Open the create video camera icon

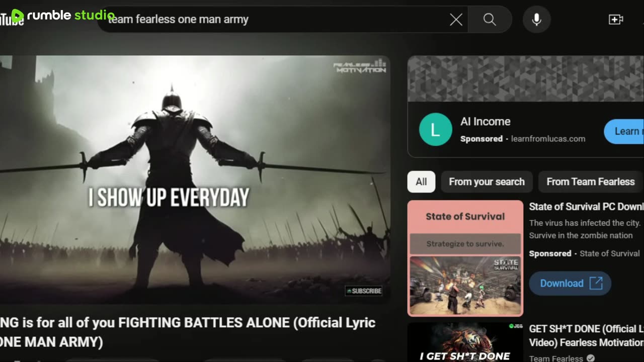[x=616, y=20]
